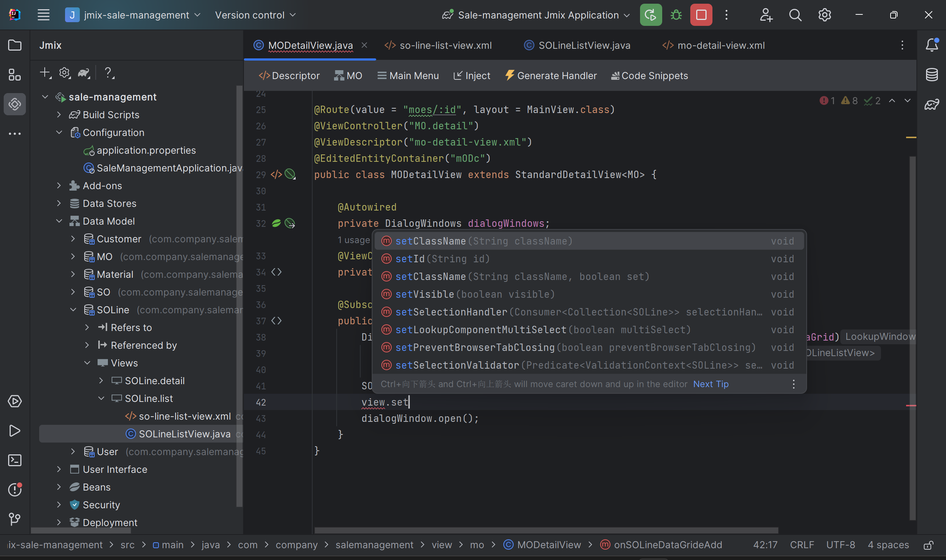Click the Descriptor toolbar button
This screenshot has height=560, width=946.
(x=289, y=76)
